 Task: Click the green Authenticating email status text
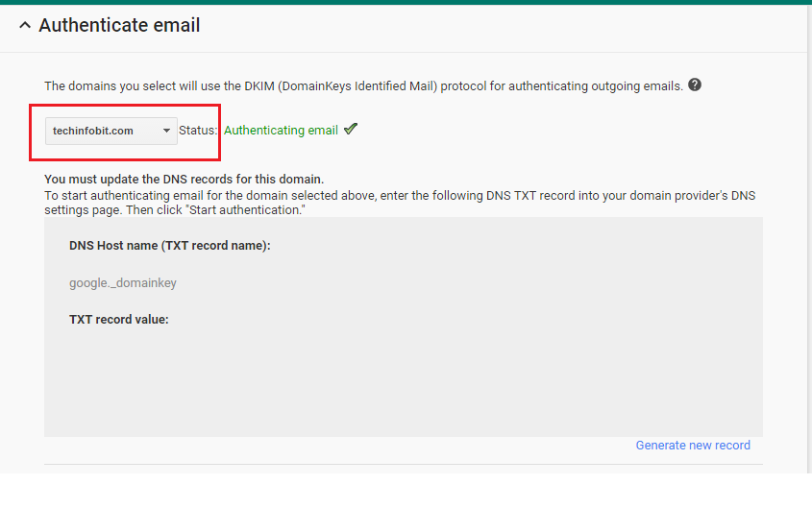281,131
